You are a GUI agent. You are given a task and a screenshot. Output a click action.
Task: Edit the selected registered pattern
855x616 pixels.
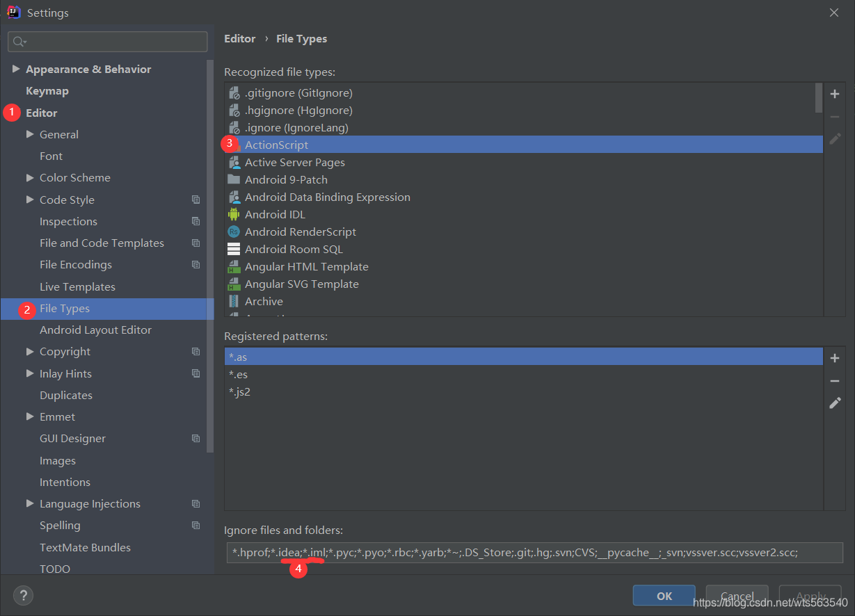pos(835,403)
